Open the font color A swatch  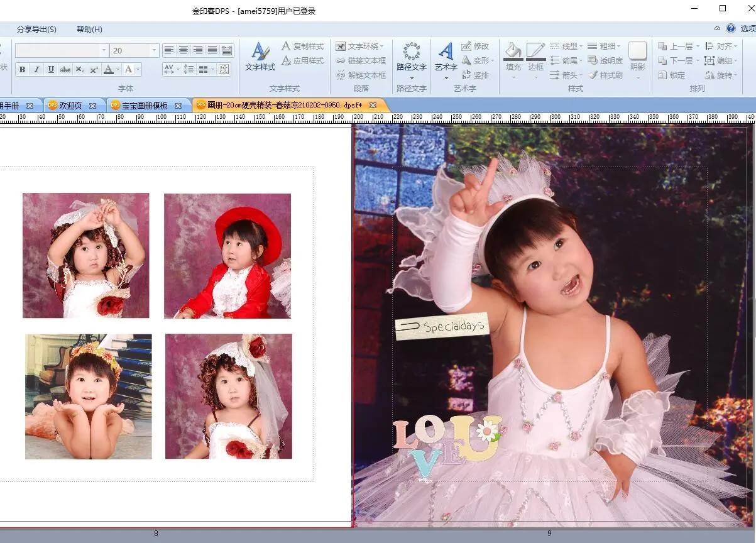coord(108,70)
